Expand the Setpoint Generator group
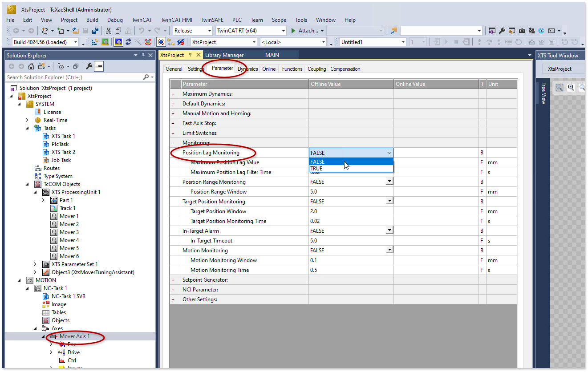Screen dimensions: 588x372 (x=173, y=280)
